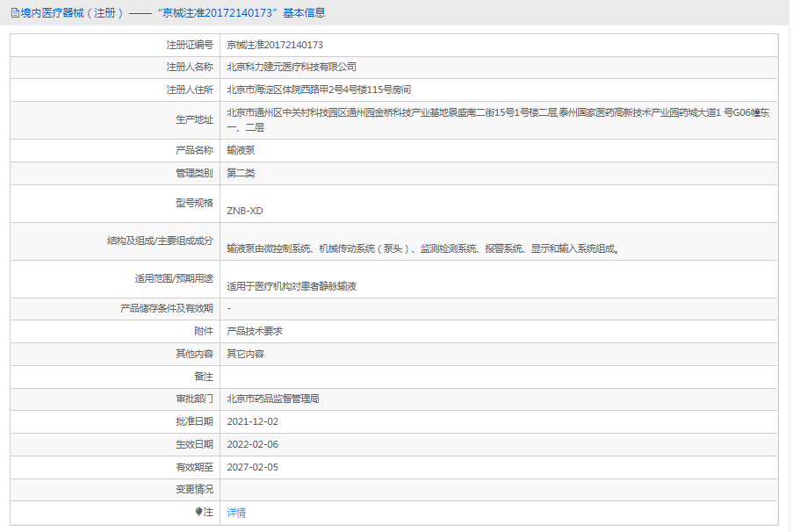Select the composition text 输液泵由微控制系统

[423, 248]
